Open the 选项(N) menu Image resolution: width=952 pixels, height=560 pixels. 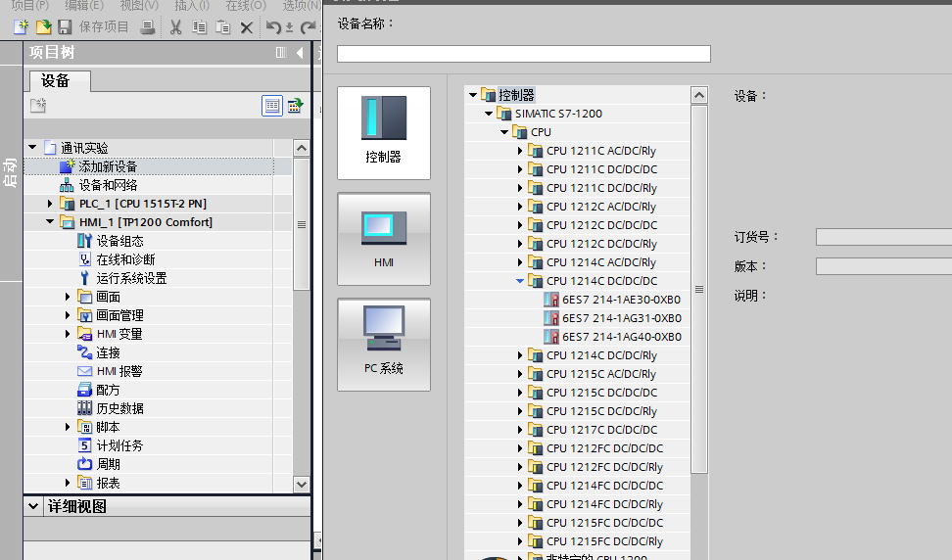(301, 6)
